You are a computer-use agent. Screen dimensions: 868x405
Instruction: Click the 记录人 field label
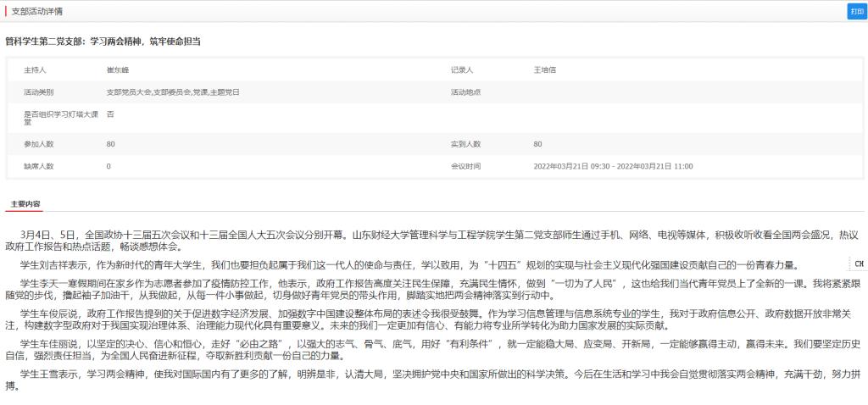(462, 69)
